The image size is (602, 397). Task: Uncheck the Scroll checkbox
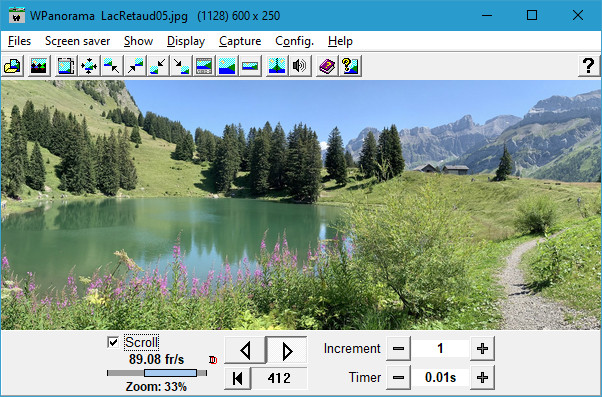coord(113,342)
